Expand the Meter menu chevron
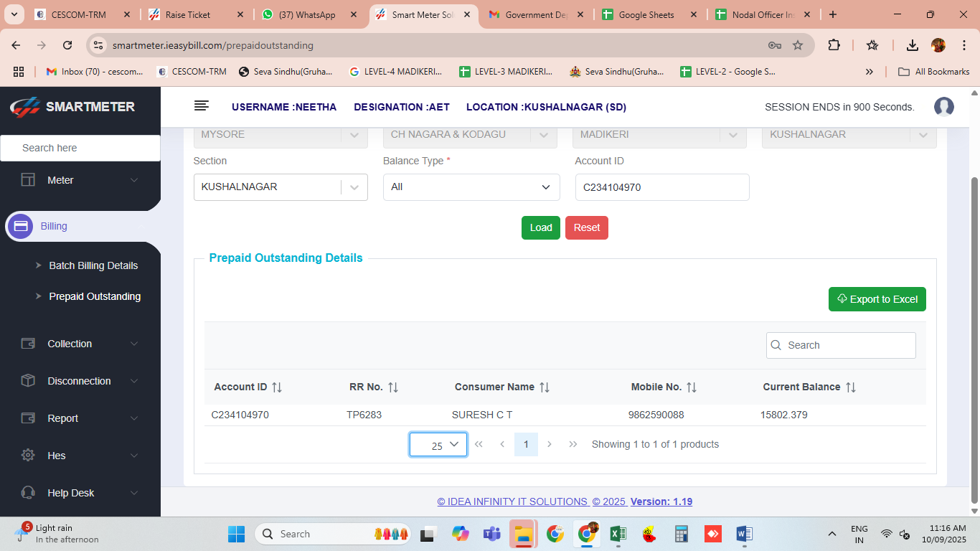The height and width of the screenshot is (551, 980). click(134, 180)
